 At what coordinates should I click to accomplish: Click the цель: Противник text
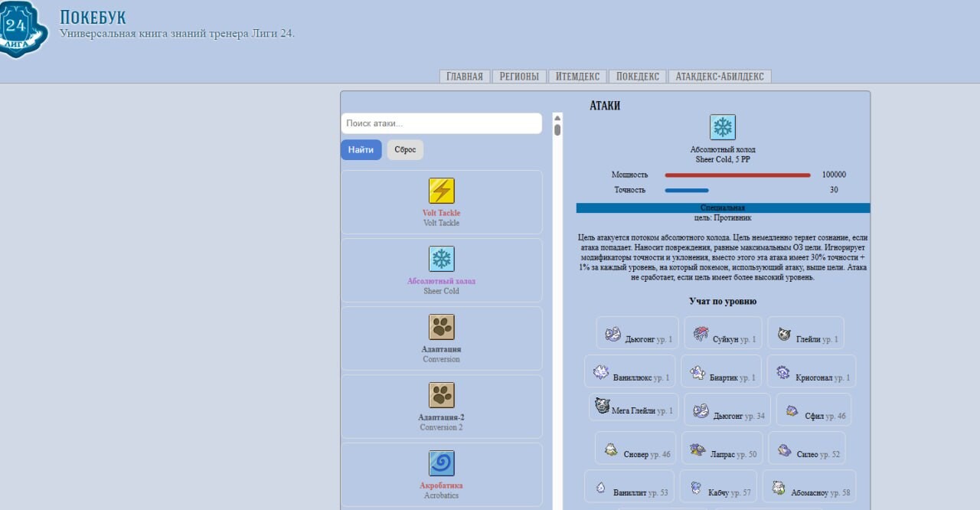pos(723,217)
